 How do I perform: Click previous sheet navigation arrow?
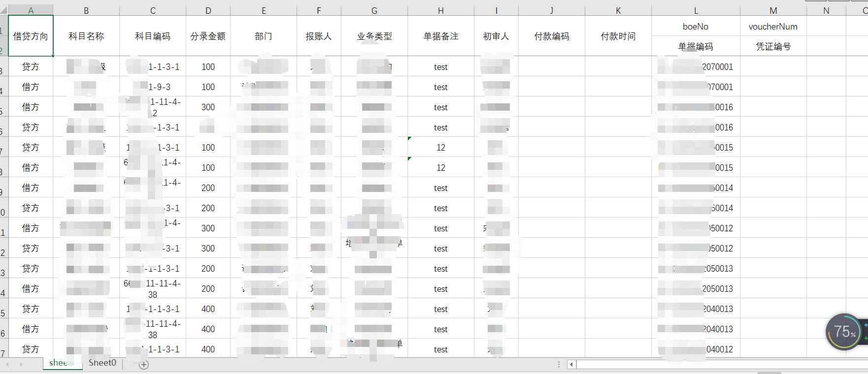(7, 364)
